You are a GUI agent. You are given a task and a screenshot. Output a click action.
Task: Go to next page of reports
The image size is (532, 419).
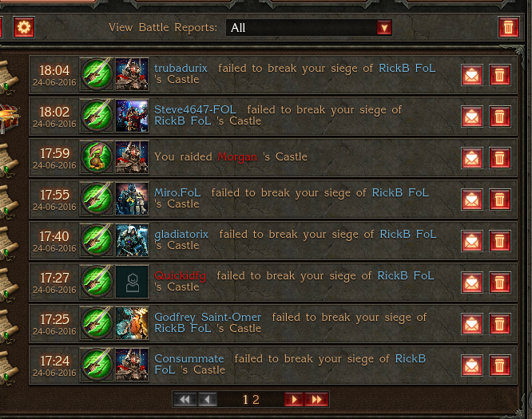click(294, 400)
